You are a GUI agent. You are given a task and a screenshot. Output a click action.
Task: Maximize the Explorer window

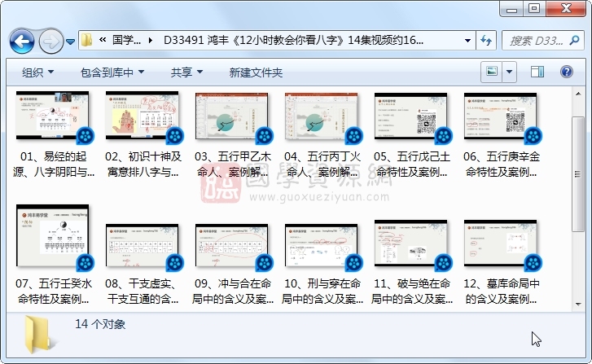point(535,9)
